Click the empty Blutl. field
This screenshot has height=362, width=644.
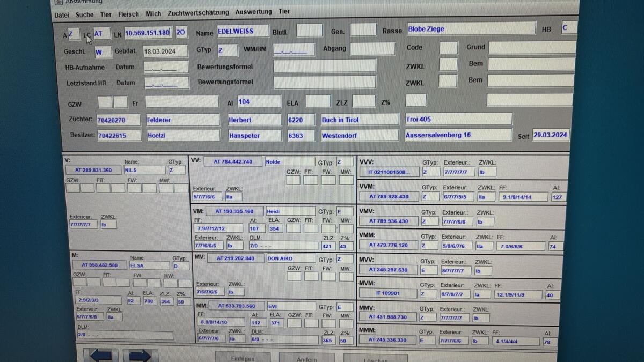pyautogui.click(x=310, y=30)
